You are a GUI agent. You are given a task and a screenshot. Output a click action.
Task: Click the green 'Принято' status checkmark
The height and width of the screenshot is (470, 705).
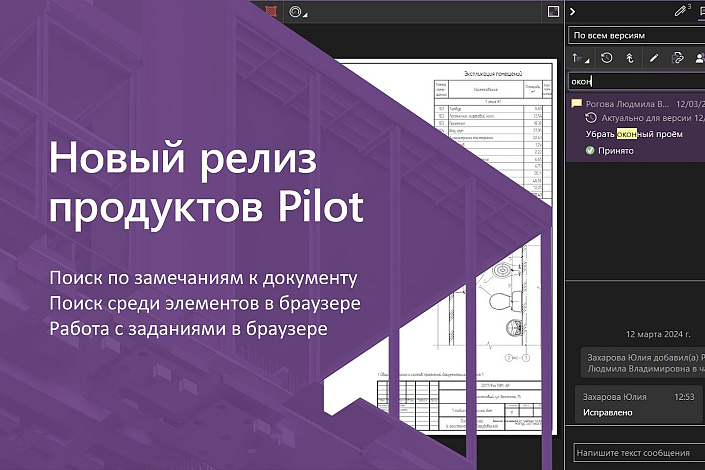pos(590,151)
